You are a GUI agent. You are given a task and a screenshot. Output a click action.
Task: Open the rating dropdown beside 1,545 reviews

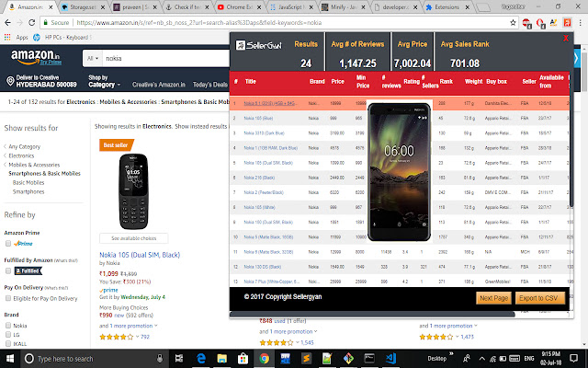point(298,342)
